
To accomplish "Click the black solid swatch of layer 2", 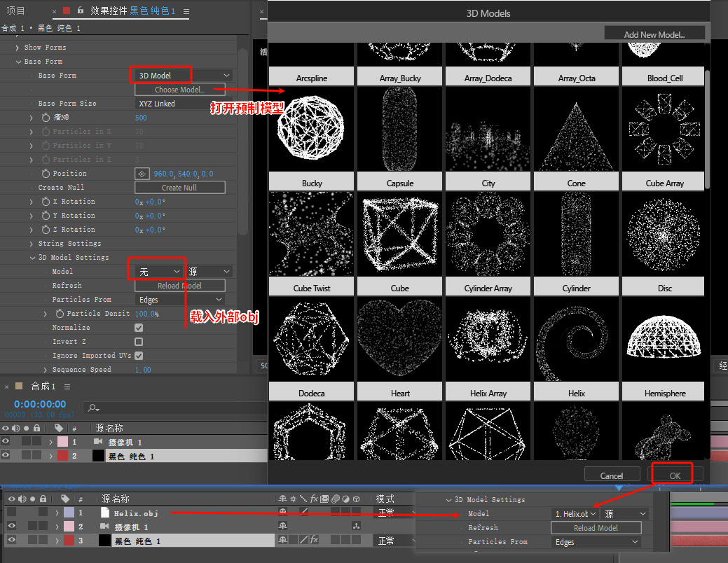I will [98, 455].
